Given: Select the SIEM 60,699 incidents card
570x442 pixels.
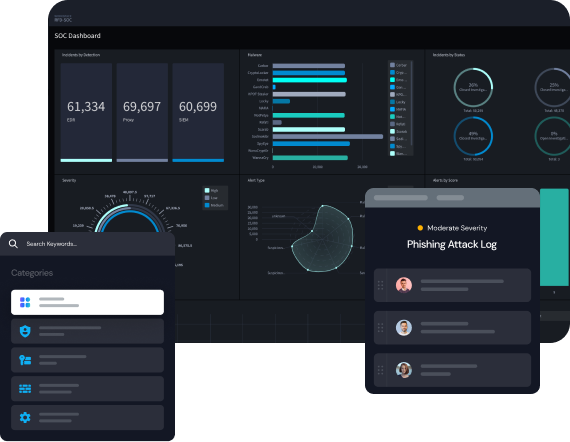Looking at the screenshot, I should (x=198, y=112).
